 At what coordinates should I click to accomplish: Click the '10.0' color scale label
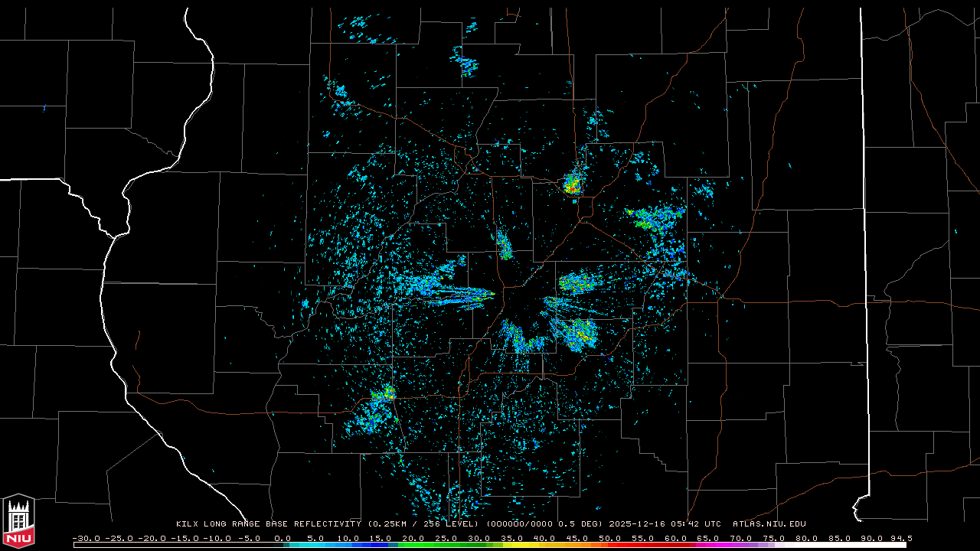click(x=348, y=538)
